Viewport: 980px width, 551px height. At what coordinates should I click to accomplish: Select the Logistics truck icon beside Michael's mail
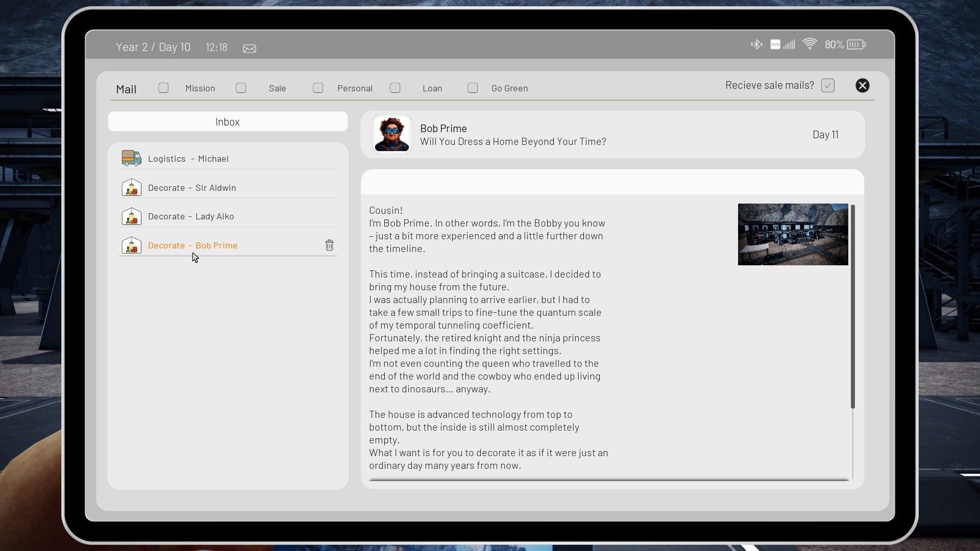click(x=131, y=158)
